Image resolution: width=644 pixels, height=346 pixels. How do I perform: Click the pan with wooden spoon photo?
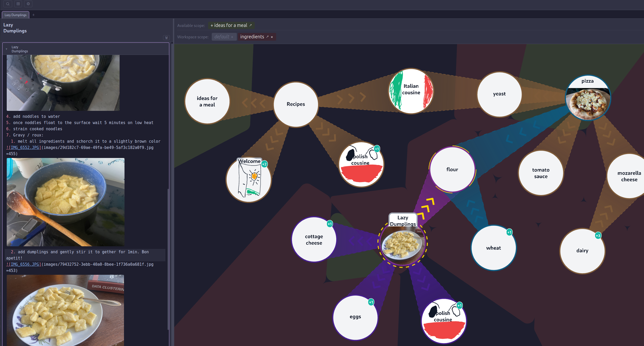65,202
